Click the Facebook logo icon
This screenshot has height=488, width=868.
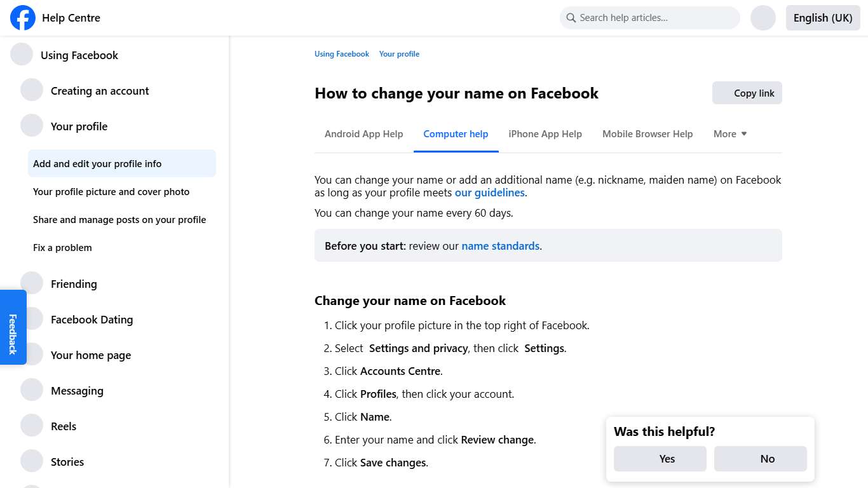(x=22, y=18)
